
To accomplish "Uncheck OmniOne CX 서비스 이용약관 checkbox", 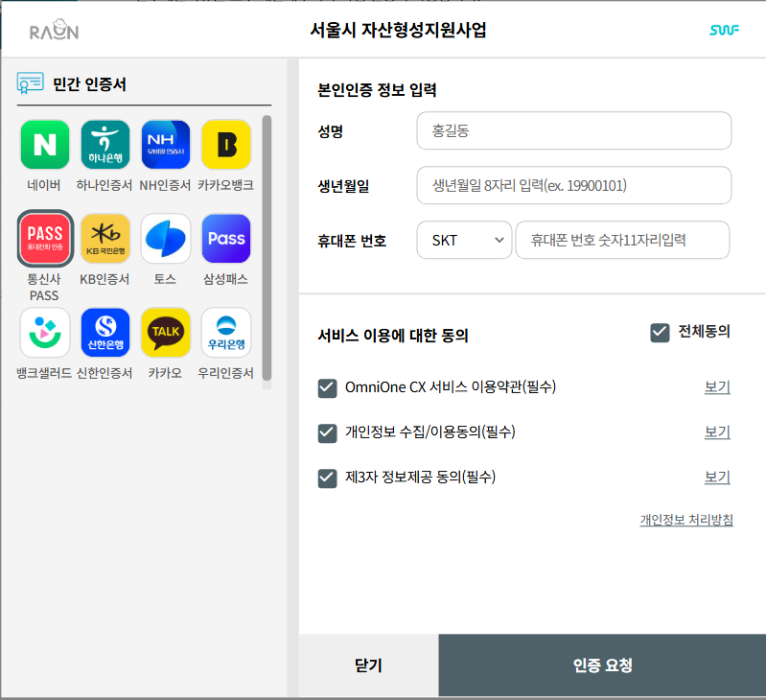I will (327, 388).
